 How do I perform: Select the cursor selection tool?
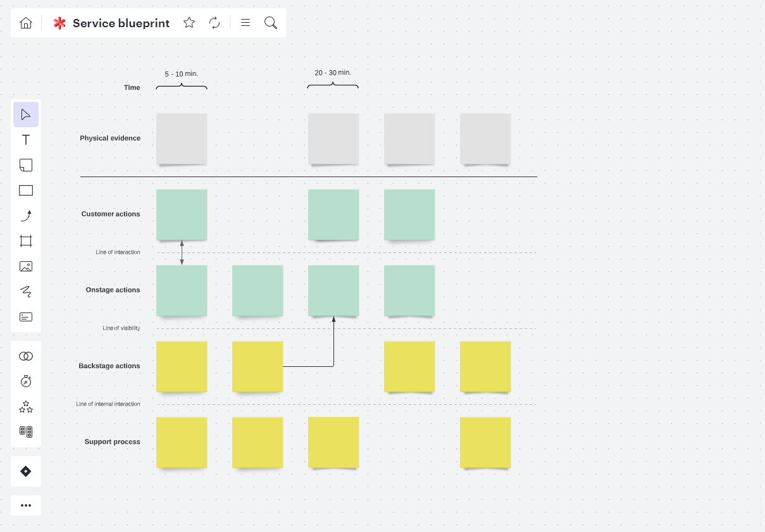(x=25, y=114)
